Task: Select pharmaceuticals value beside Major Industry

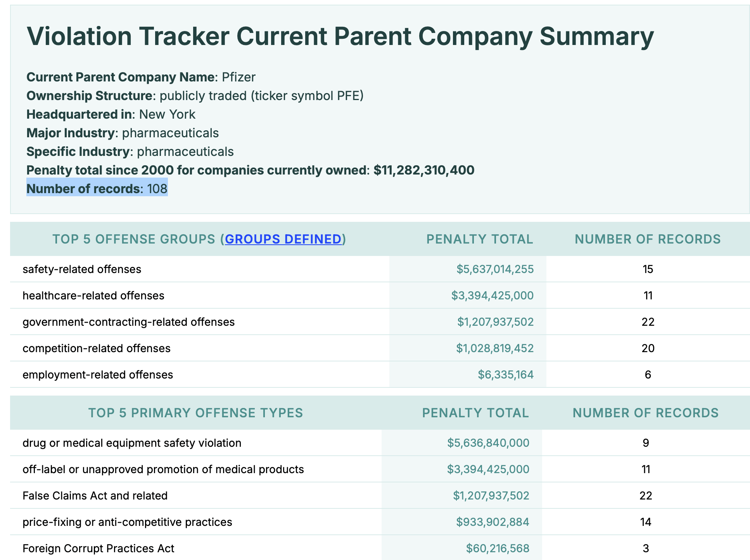Action: (170, 133)
